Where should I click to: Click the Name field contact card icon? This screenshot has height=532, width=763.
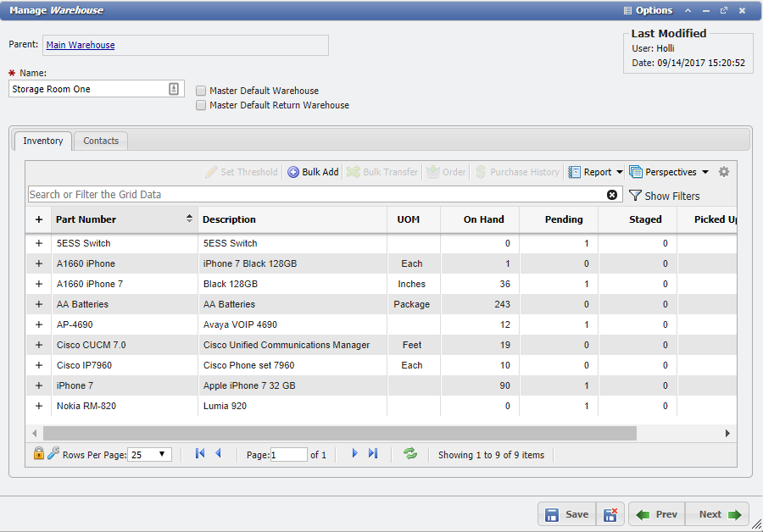174,89
